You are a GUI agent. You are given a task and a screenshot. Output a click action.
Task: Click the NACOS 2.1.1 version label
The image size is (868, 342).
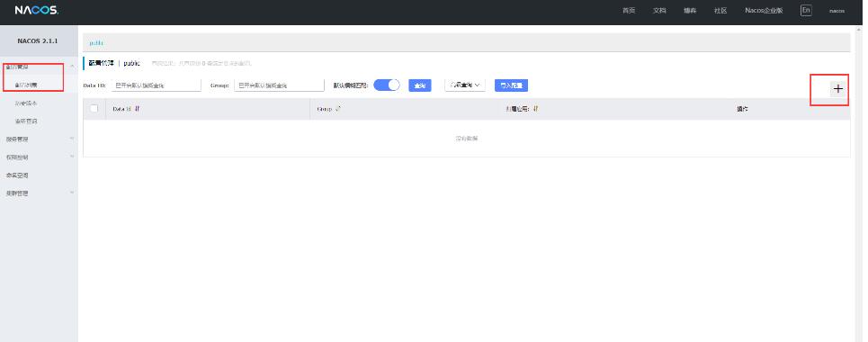(x=38, y=41)
